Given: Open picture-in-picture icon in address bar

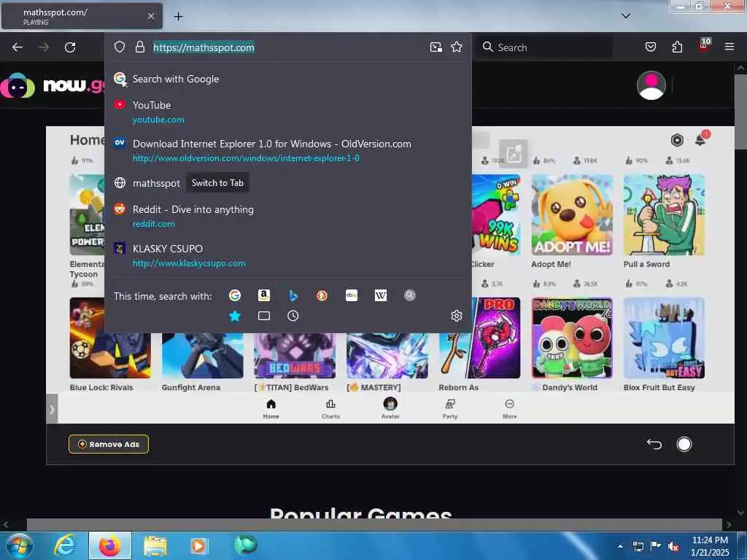Looking at the screenshot, I should (x=436, y=47).
